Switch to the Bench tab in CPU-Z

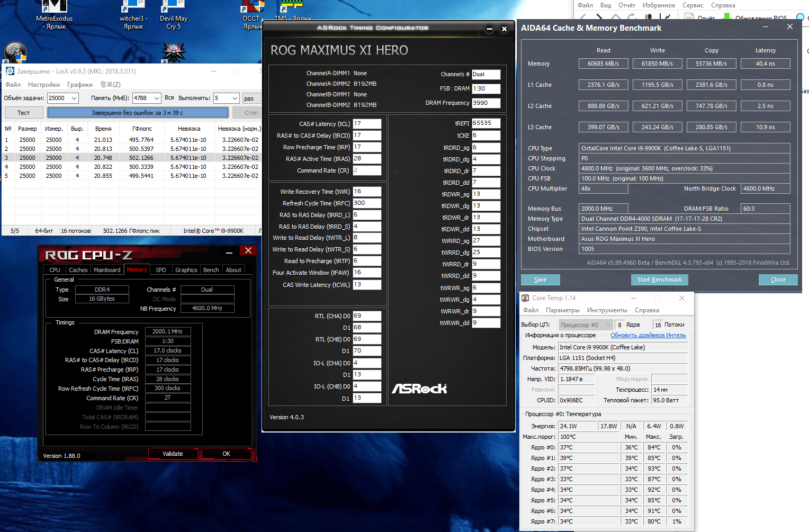click(x=211, y=270)
